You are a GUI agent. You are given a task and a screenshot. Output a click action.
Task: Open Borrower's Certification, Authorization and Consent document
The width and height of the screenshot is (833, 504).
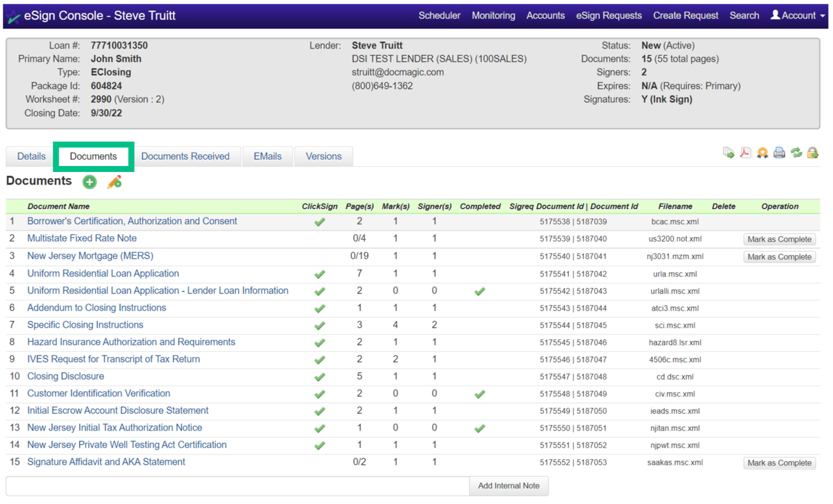coord(132,221)
